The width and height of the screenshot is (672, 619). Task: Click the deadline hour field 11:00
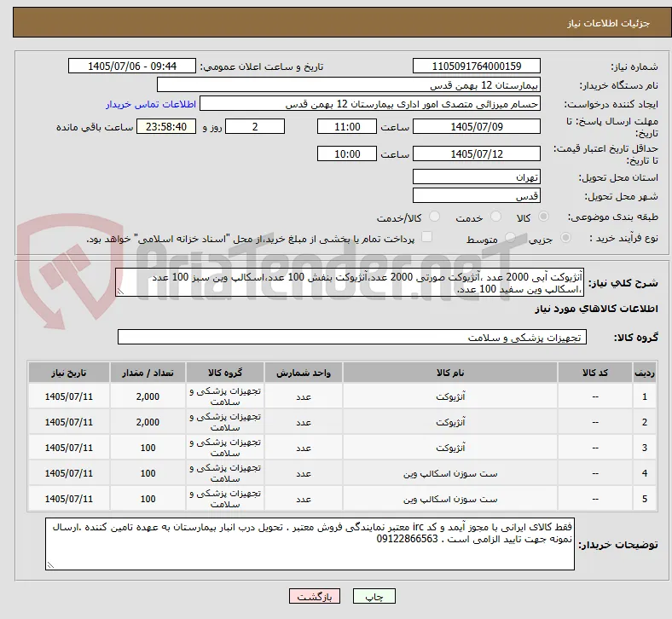tap(347, 127)
